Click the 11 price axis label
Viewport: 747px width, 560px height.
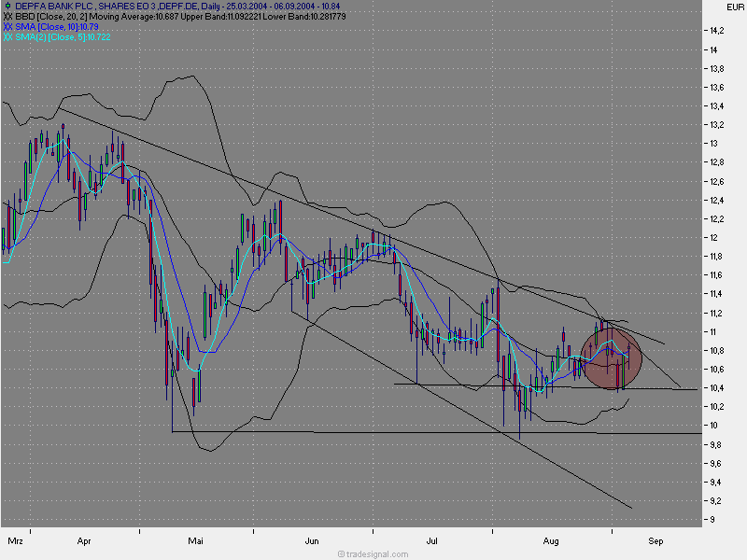[712, 331]
